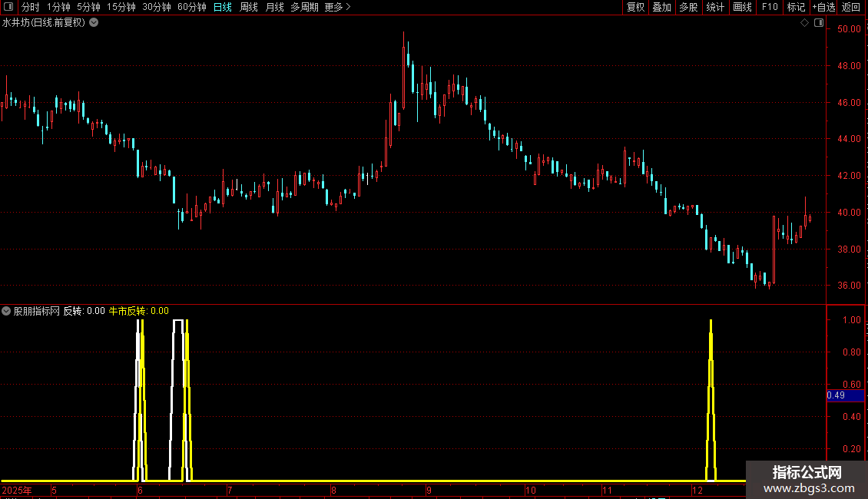Add stock via +自选 button
Viewport: 868px width, 499px height.
pyautogui.click(x=823, y=7)
